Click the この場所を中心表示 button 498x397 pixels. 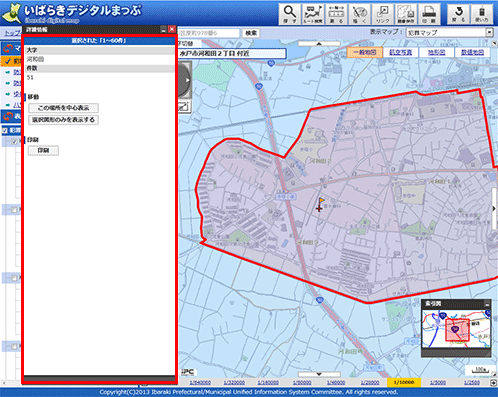click(63, 108)
